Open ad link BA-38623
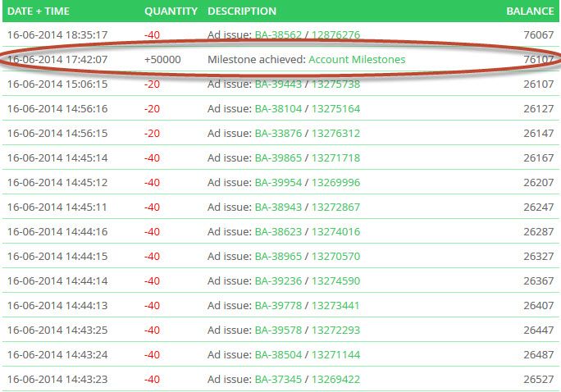 click(x=278, y=232)
